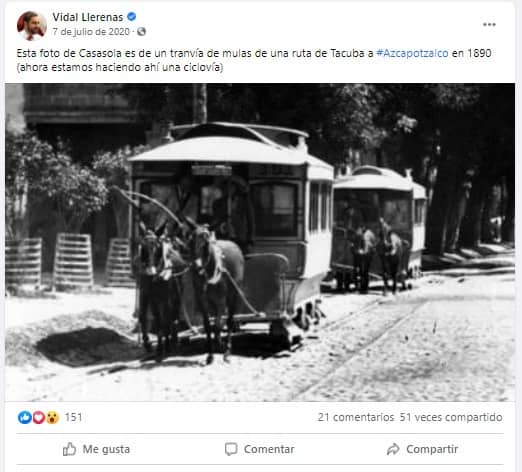Click the speech bubble icon beside Comentar
The width and height of the screenshot is (522, 472).
[x=231, y=449]
